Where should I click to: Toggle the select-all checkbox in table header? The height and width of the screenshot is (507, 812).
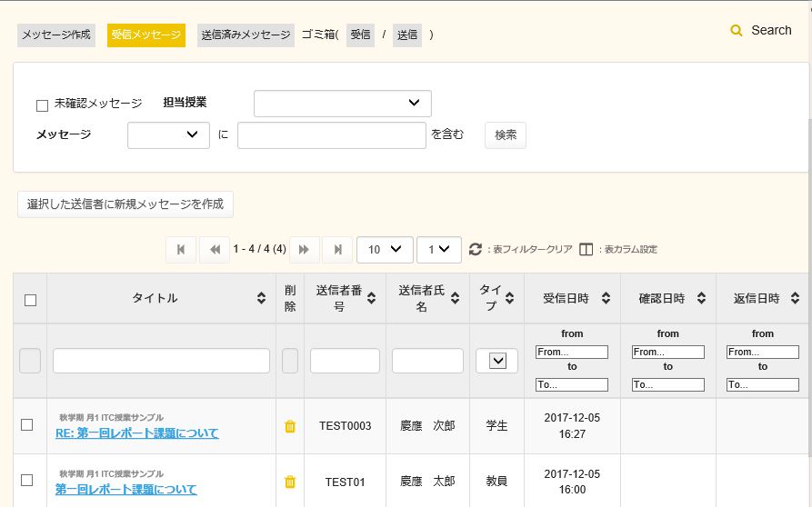pos(30,300)
